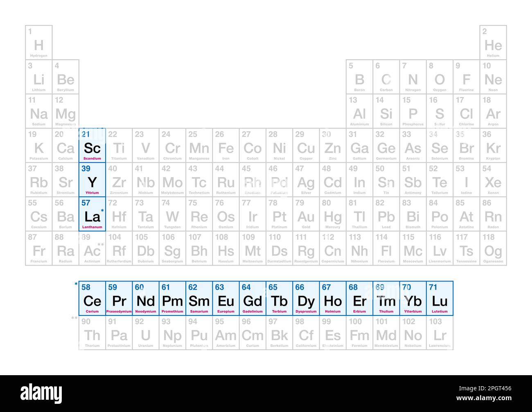Image resolution: width=532 pixels, height=412 pixels.
Task: Click the Actinium (Ac) element cell
Action: [x=92, y=248]
